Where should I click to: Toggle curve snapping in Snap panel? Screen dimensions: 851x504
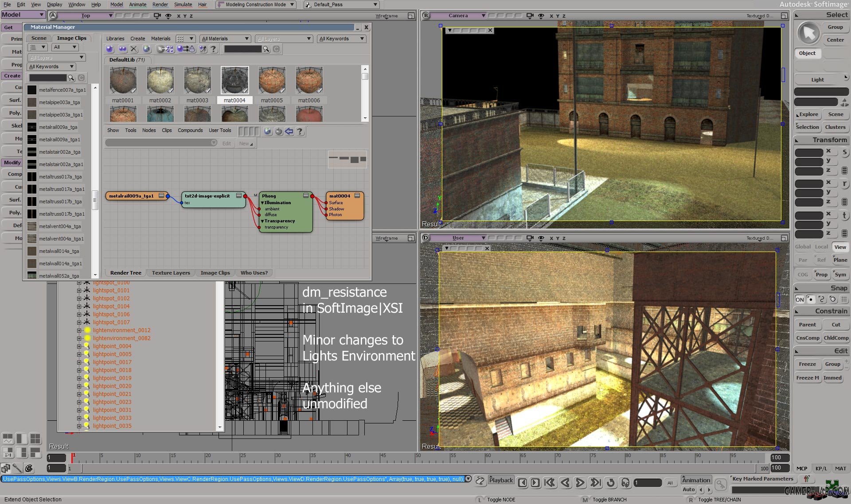[x=821, y=299]
